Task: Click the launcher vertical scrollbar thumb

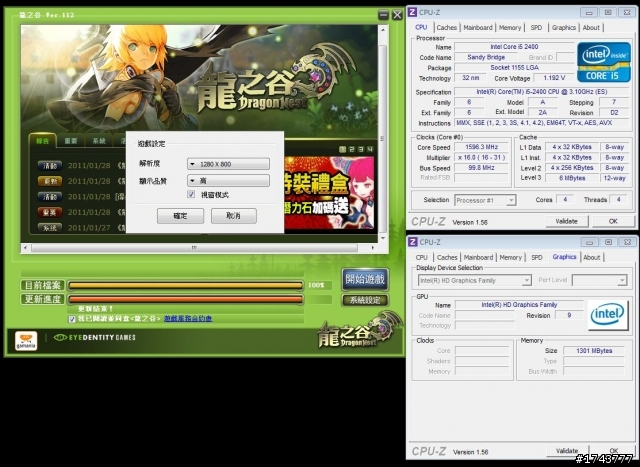Action: tap(383, 138)
